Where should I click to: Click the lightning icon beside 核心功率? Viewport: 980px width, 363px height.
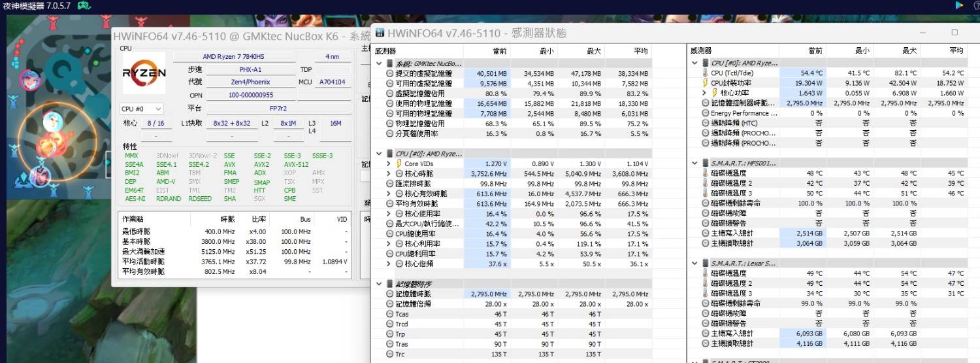(714, 93)
